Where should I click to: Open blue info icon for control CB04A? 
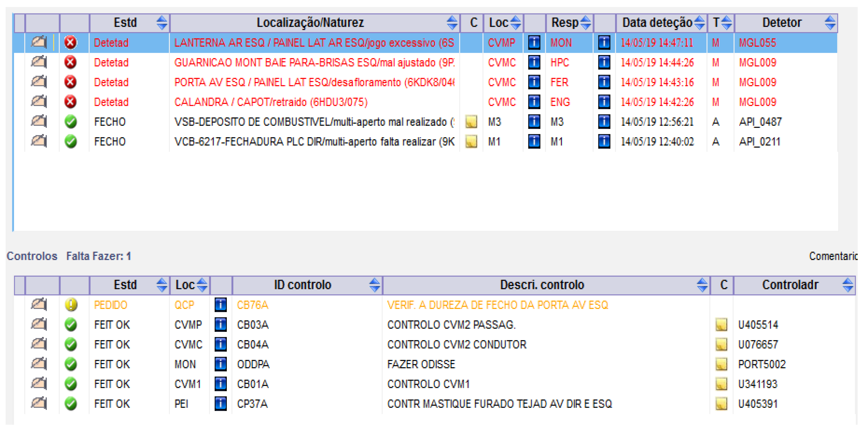point(220,344)
